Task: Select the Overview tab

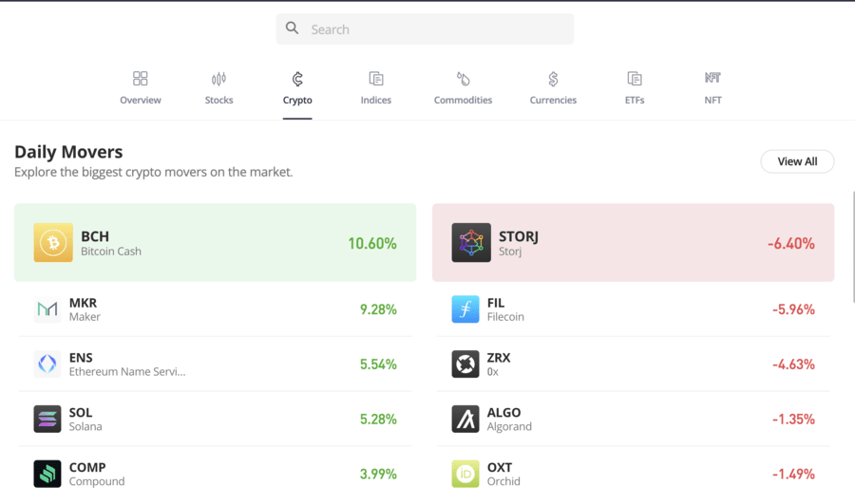Action: [141, 88]
